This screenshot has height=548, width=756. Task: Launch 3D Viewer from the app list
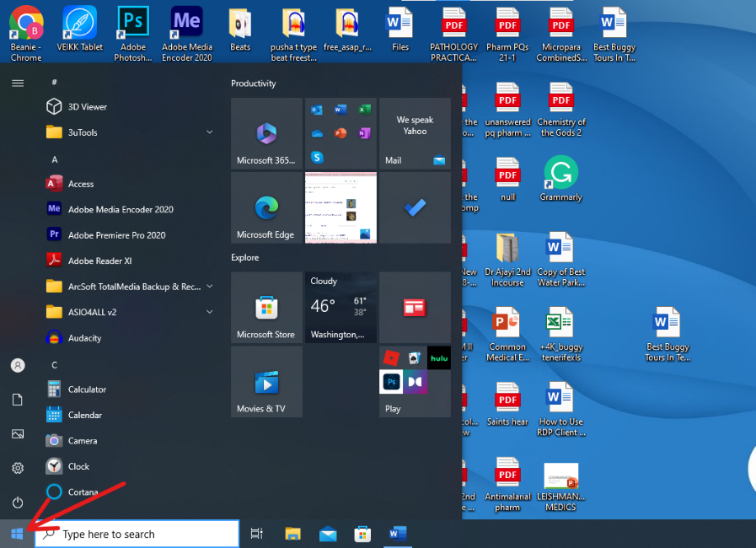click(x=130, y=106)
